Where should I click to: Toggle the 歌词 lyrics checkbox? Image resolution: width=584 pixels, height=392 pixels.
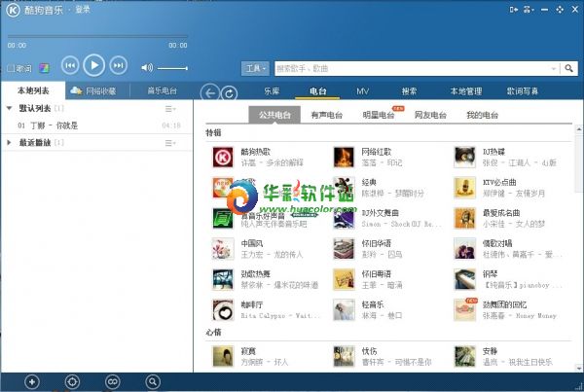[x=11, y=68]
